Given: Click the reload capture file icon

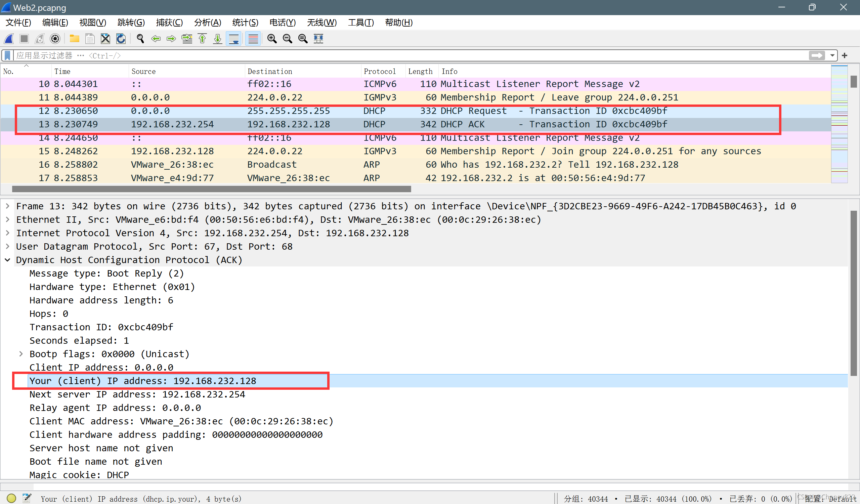Looking at the screenshot, I should pyautogui.click(x=121, y=39).
